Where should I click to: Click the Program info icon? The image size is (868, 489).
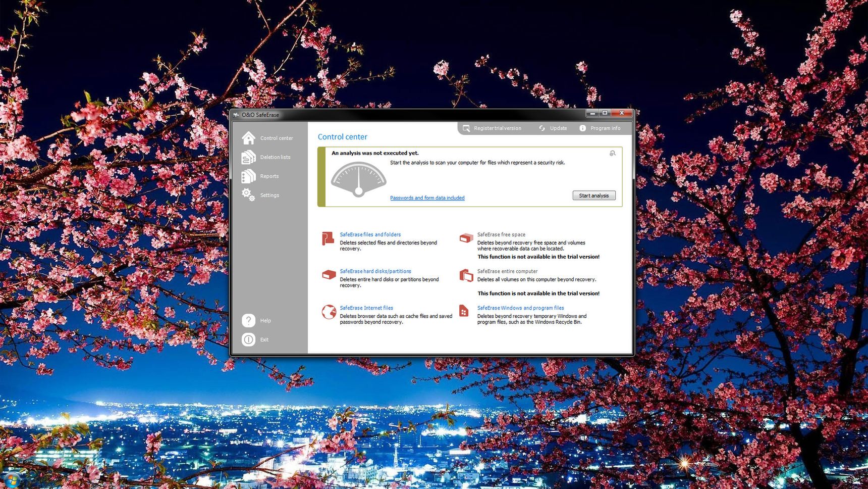point(583,128)
